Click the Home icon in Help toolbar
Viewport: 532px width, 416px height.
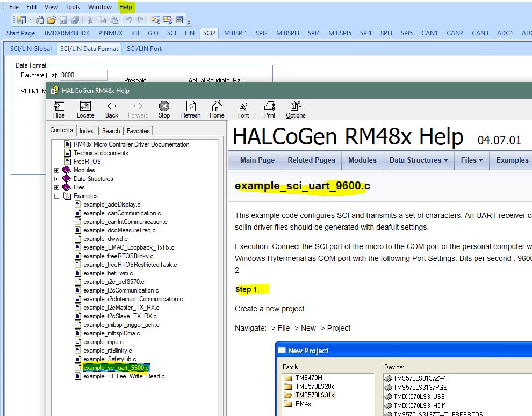(x=217, y=110)
